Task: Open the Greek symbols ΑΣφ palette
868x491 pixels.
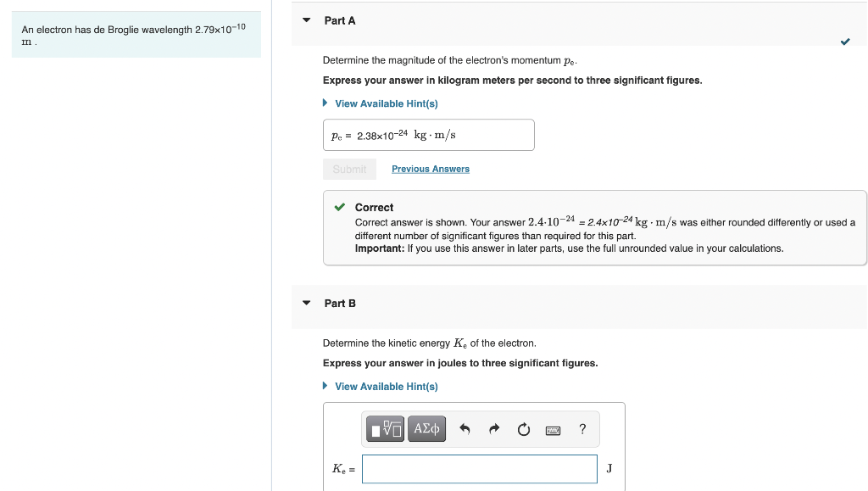Action: click(426, 428)
